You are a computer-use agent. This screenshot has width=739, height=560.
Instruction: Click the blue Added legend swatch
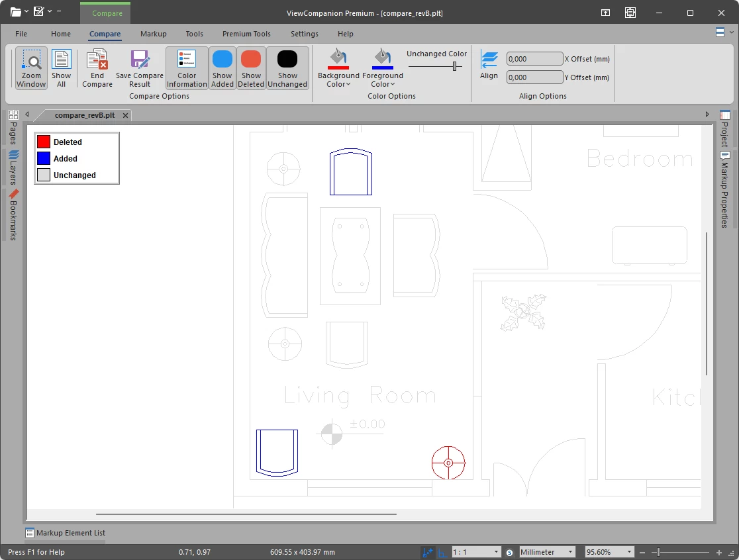point(44,158)
